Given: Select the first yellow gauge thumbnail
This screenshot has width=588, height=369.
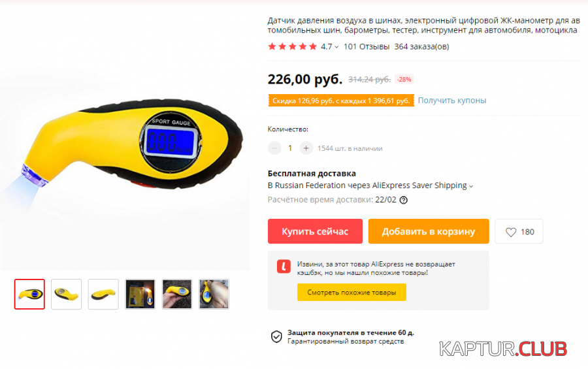Looking at the screenshot, I should [29, 295].
